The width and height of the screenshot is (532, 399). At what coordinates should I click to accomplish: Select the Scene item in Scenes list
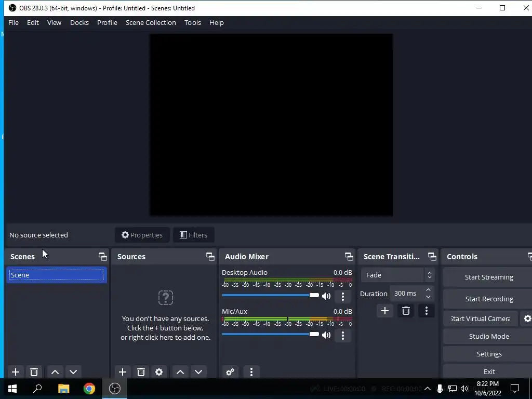coord(56,275)
